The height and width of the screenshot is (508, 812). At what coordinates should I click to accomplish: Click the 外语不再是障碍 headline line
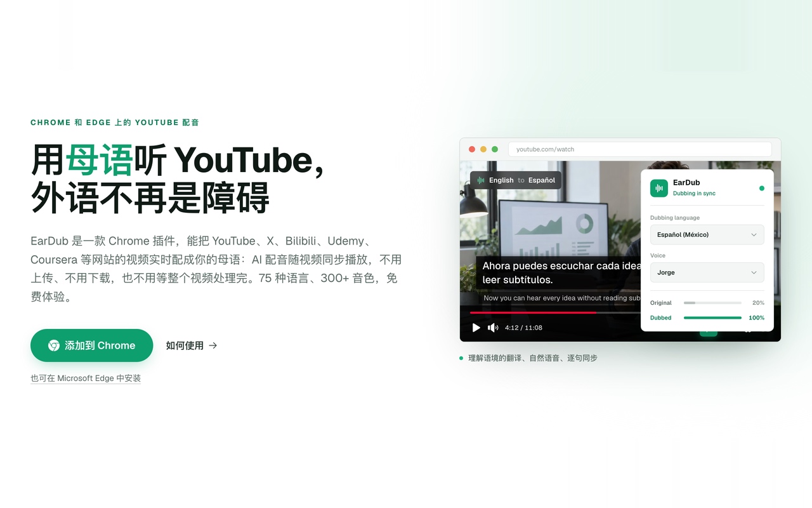point(150,197)
